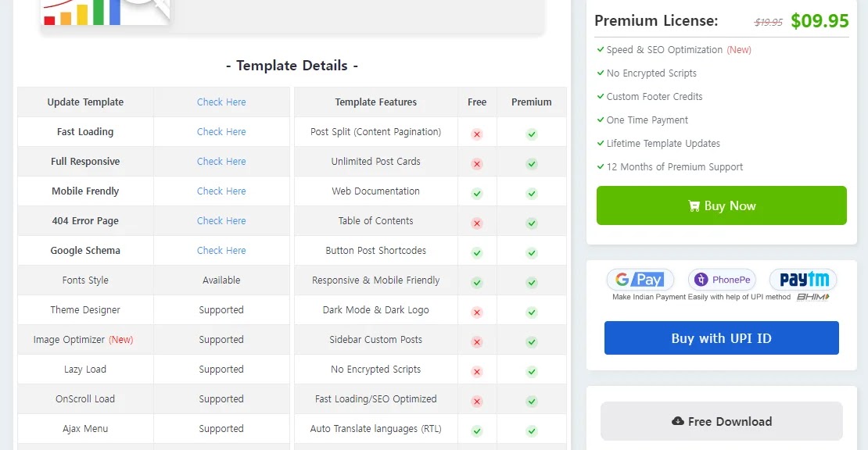Click the Premium check for No Encrypted Scripts row
The width and height of the screenshot is (868, 450).
(532, 372)
